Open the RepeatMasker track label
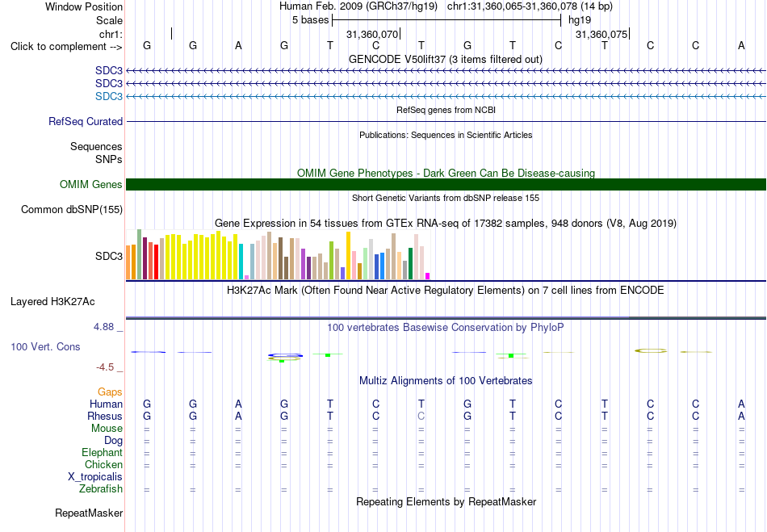767x532 pixels. click(89, 513)
